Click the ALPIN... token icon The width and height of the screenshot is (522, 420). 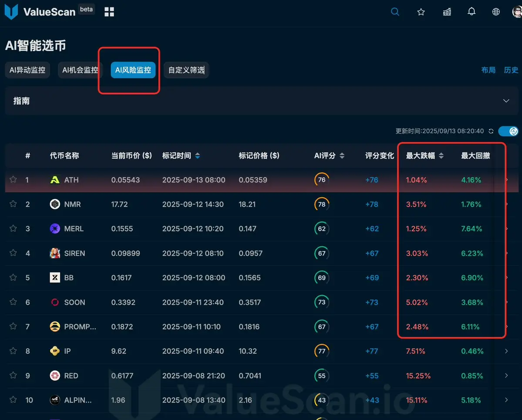tap(55, 400)
